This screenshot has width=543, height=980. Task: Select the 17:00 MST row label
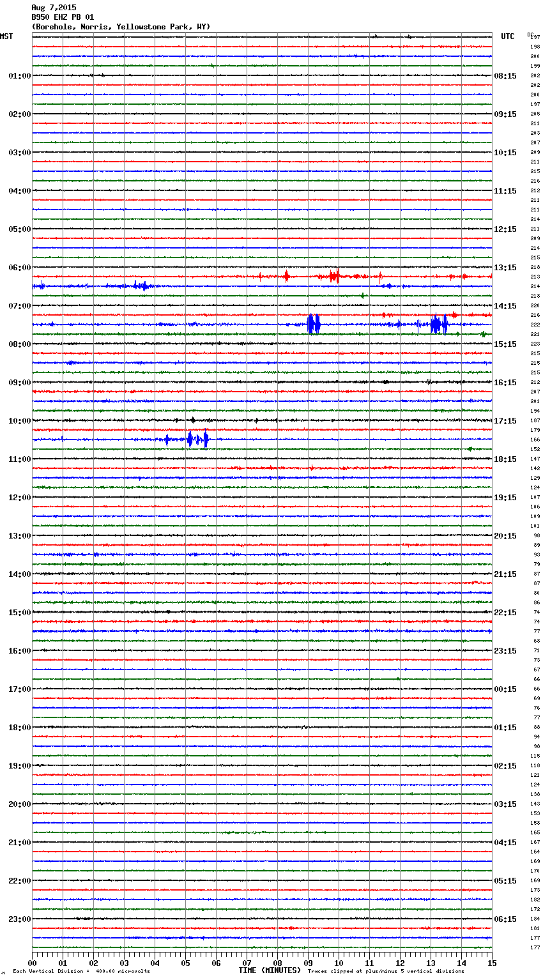click(20, 689)
